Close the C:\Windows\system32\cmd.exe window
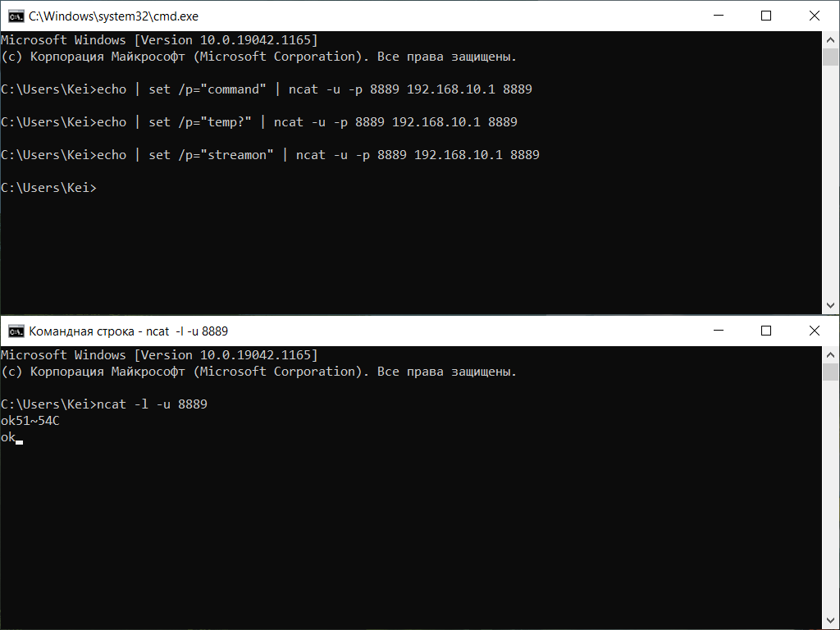The width and height of the screenshot is (840, 630). pos(815,16)
